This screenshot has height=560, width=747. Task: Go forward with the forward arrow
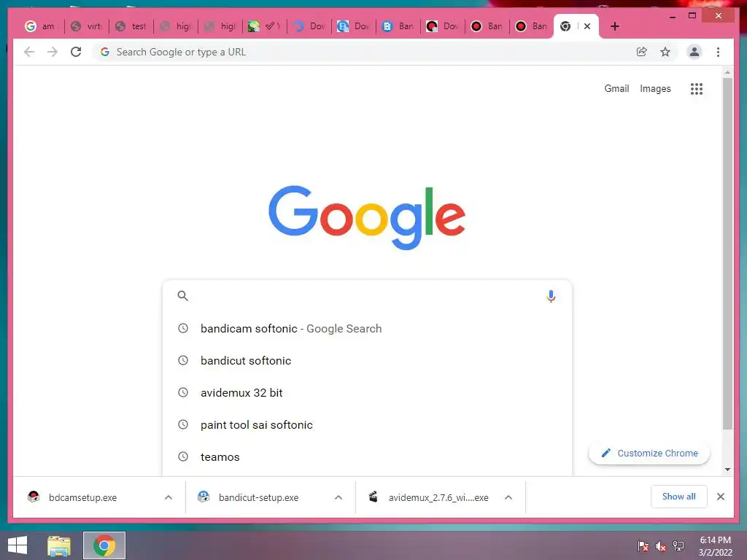click(x=53, y=52)
